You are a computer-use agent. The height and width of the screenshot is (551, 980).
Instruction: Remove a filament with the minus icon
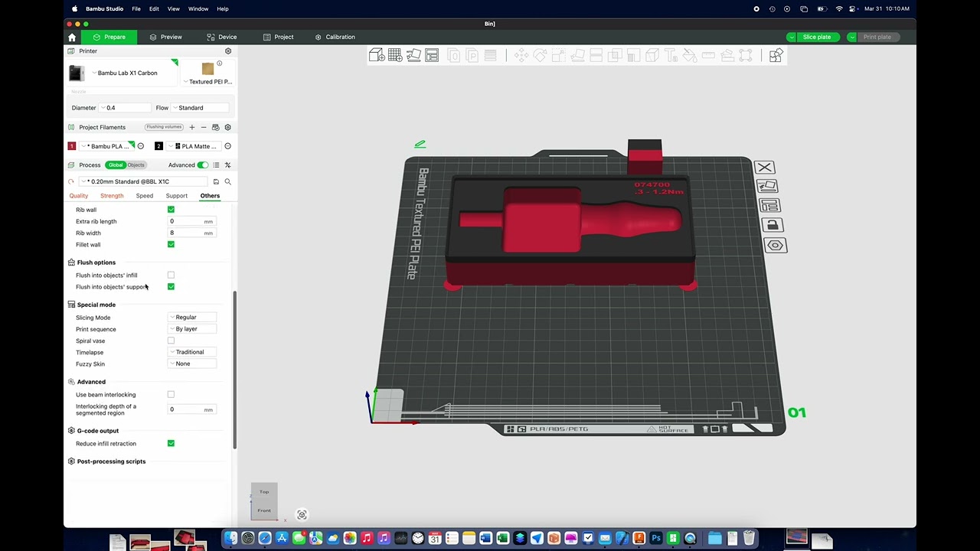pyautogui.click(x=204, y=127)
